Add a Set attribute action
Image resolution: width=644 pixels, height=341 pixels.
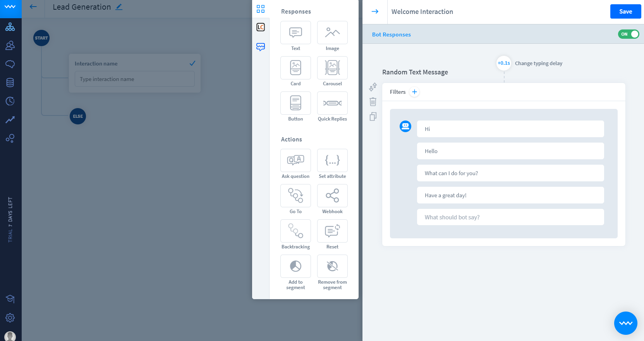(x=332, y=160)
